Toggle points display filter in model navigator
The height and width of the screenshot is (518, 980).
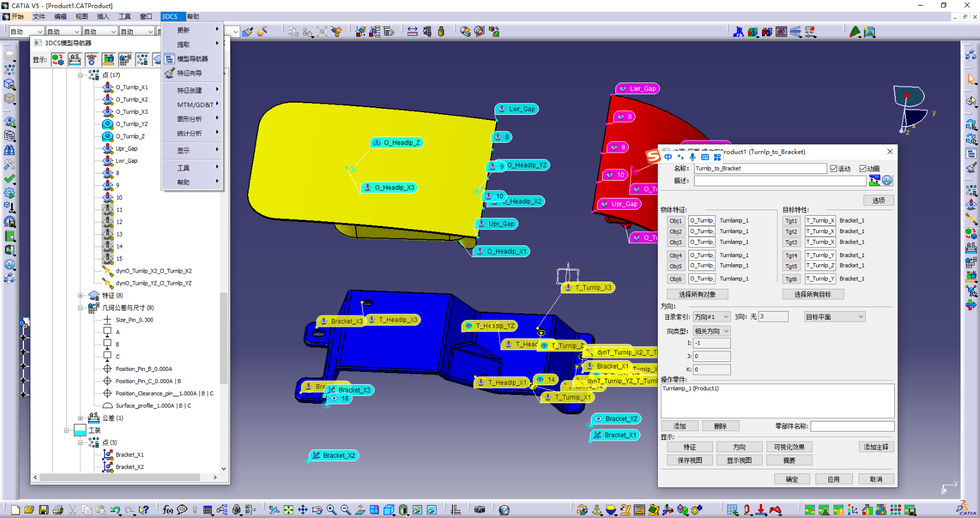click(x=142, y=59)
